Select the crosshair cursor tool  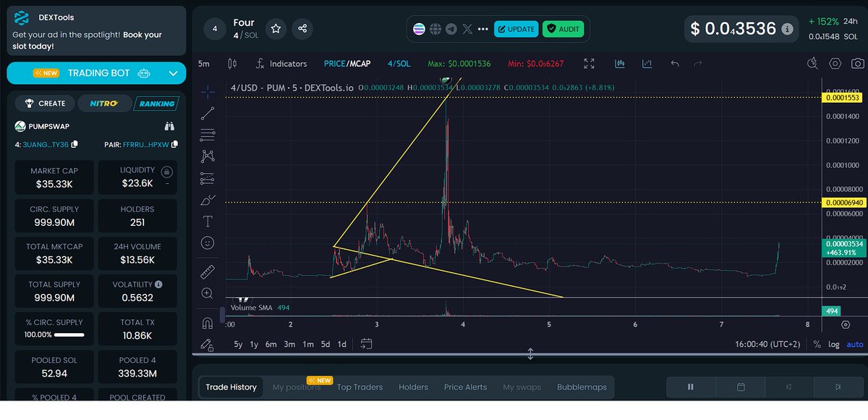click(208, 92)
